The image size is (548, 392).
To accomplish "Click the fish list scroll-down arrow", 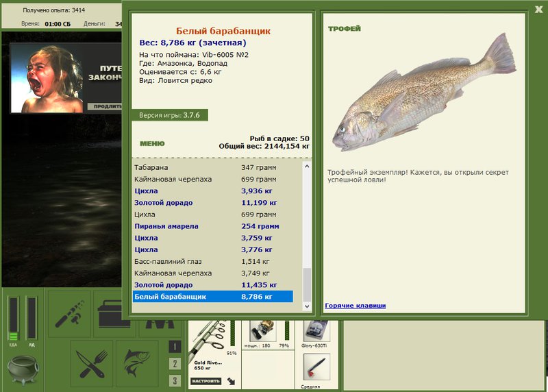I will [307, 306].
